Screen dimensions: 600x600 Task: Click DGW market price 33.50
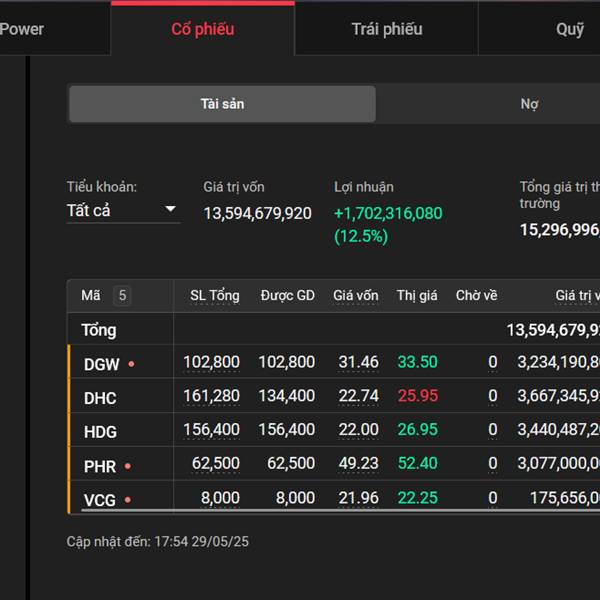[417, 362]
